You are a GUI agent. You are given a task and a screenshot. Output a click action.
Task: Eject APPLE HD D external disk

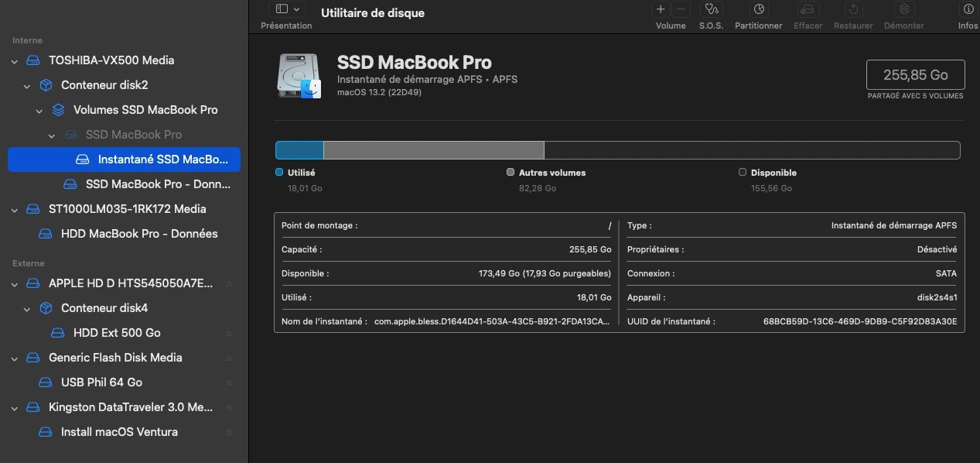(x=229, y=283)
